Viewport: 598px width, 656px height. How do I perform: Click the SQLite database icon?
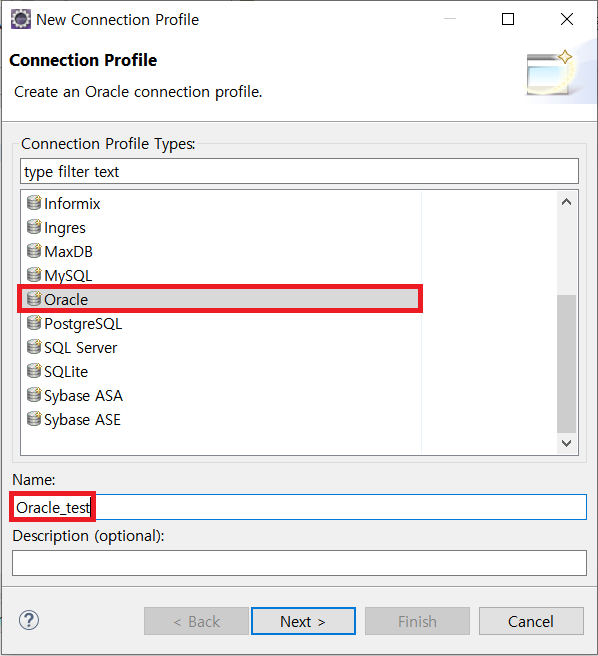(x=34, y=371)
